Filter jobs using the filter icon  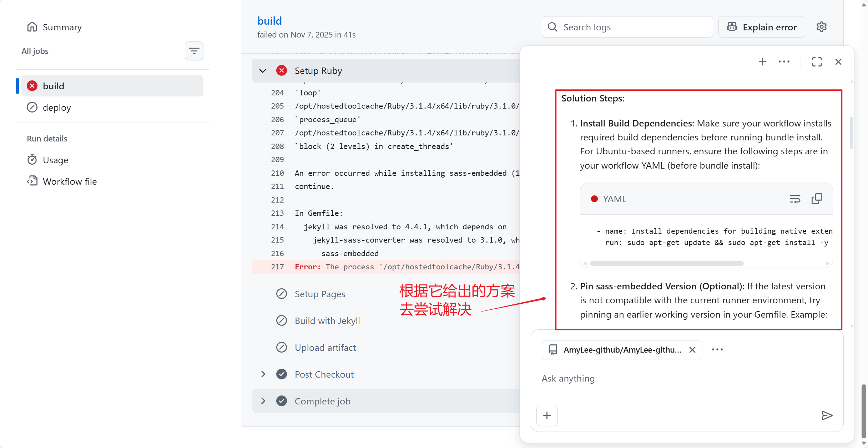[x=194, y=51]
